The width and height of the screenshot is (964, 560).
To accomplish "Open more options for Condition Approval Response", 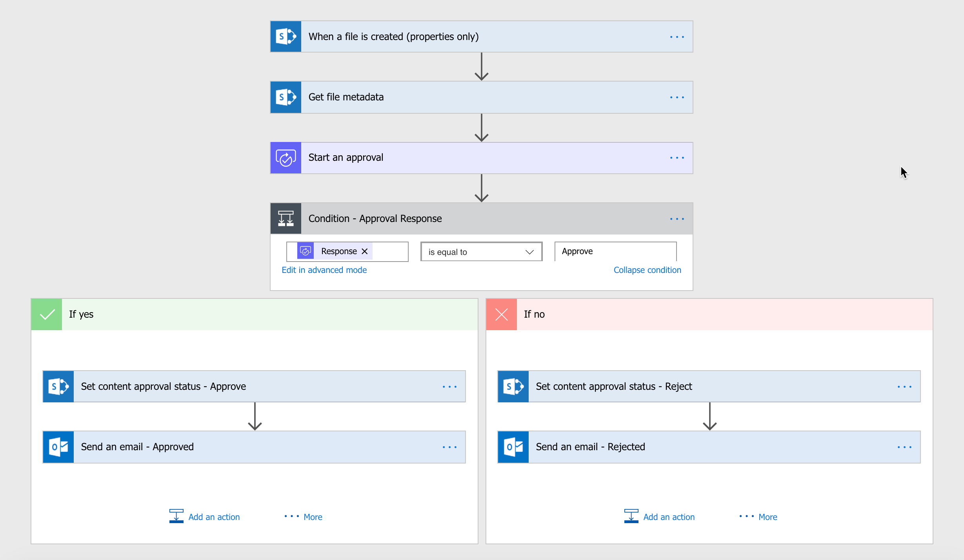I will pyautogui.click(x=677, y=219).
